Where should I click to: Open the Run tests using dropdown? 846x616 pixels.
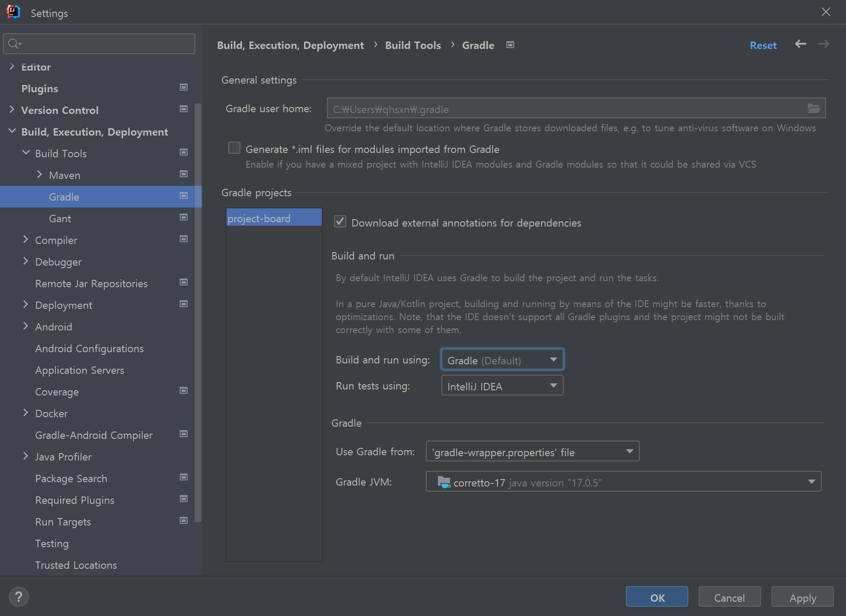(502, 386)
